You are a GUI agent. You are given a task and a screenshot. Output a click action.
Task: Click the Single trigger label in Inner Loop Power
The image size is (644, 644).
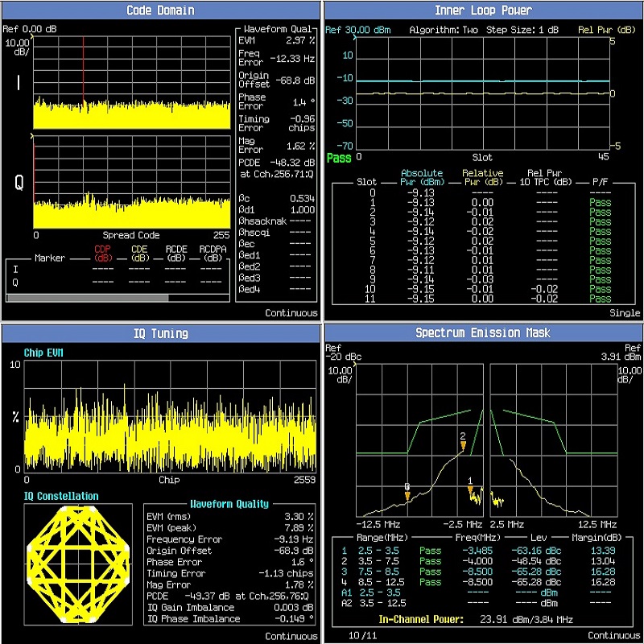click(x=625, y=313)
